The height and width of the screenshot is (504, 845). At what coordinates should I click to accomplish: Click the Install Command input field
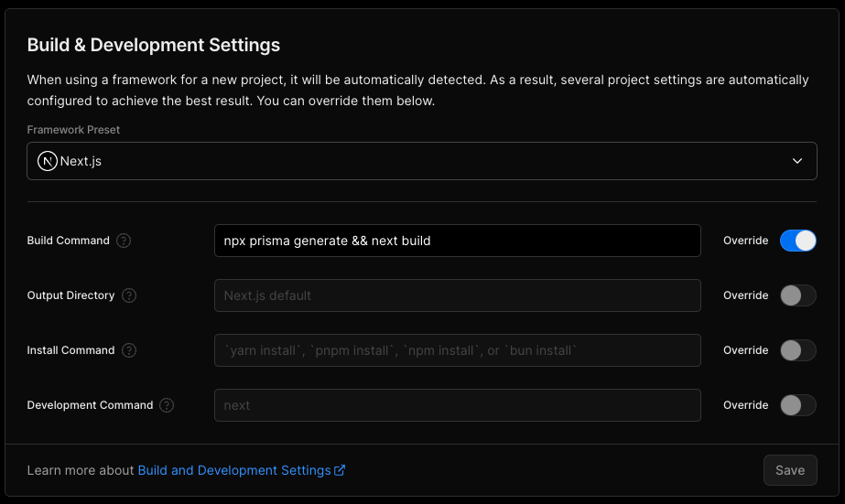457,350
